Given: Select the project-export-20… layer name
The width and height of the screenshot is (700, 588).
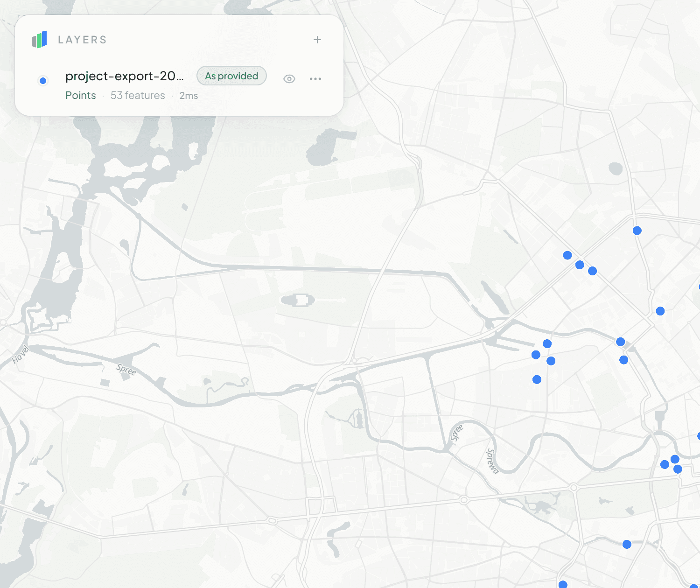Looking at the screenshot, I should pos(125,76).
